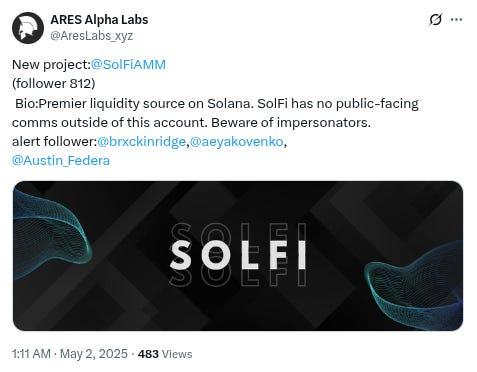Visit the @aeyakovenko mention
Screen dimensions: 477x372
click(x=236, y=141)
